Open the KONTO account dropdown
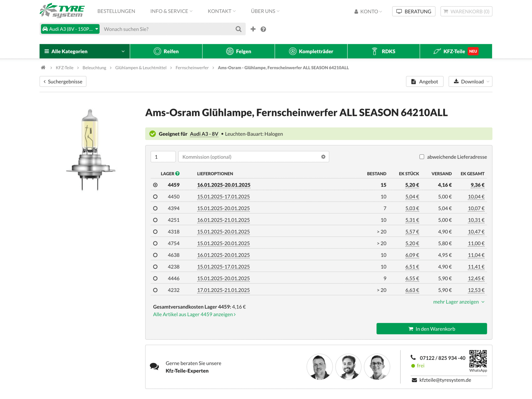The image size is (532, 399). 368,11
